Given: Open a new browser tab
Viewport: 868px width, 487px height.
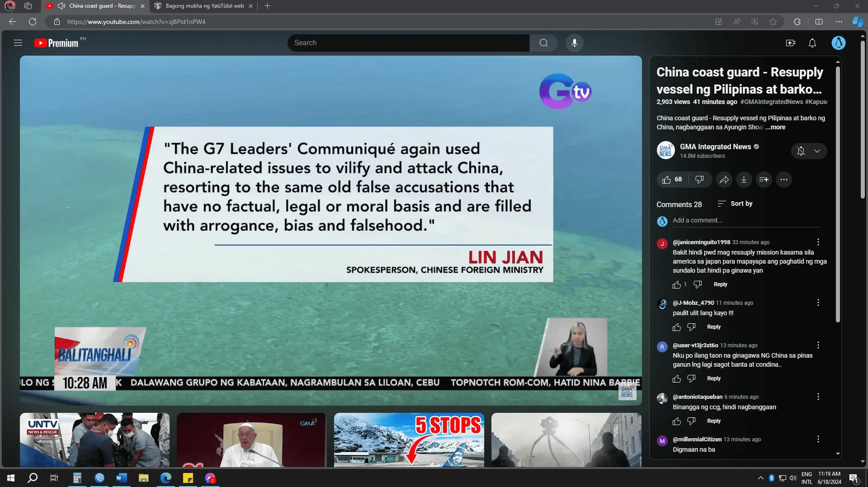Looking at the screenshot, I should pyautogui.click(x=267, y=6).
